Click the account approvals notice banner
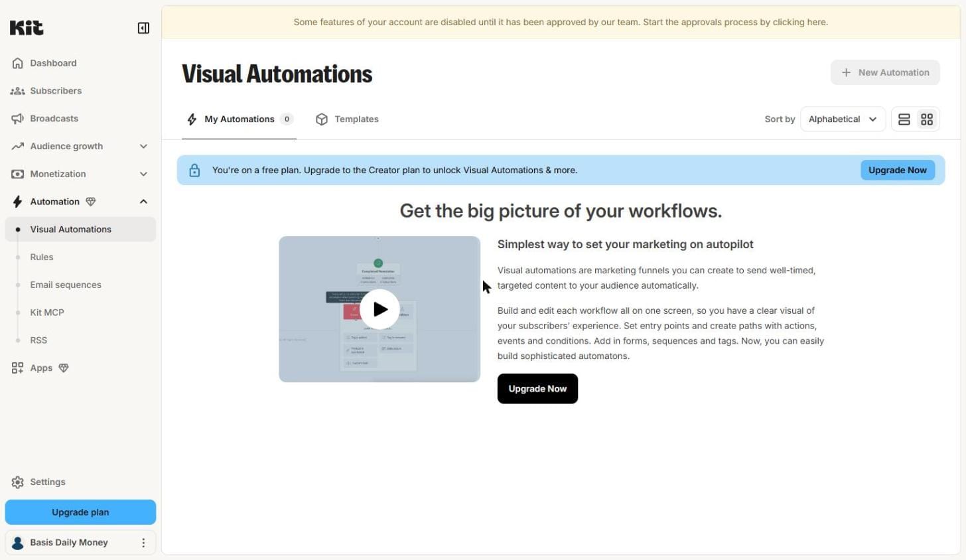966x560 pixels. coord(561,22)
